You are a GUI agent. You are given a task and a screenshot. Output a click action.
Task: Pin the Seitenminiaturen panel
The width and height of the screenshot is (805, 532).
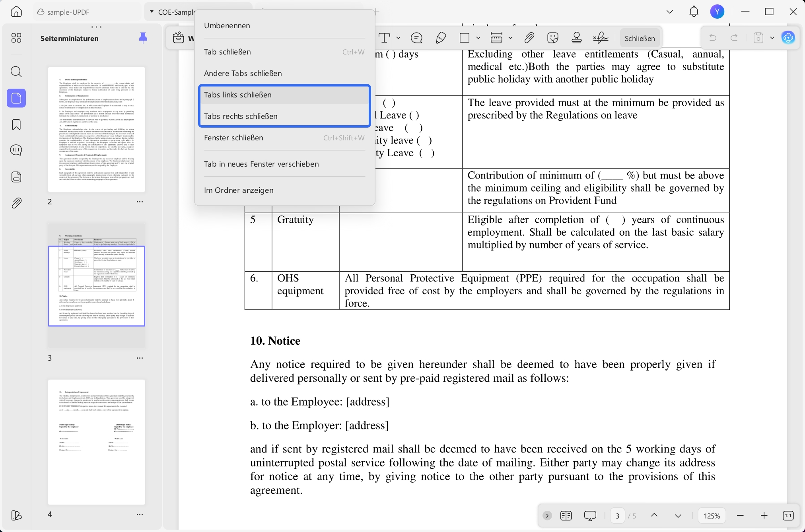pos(143,38)
